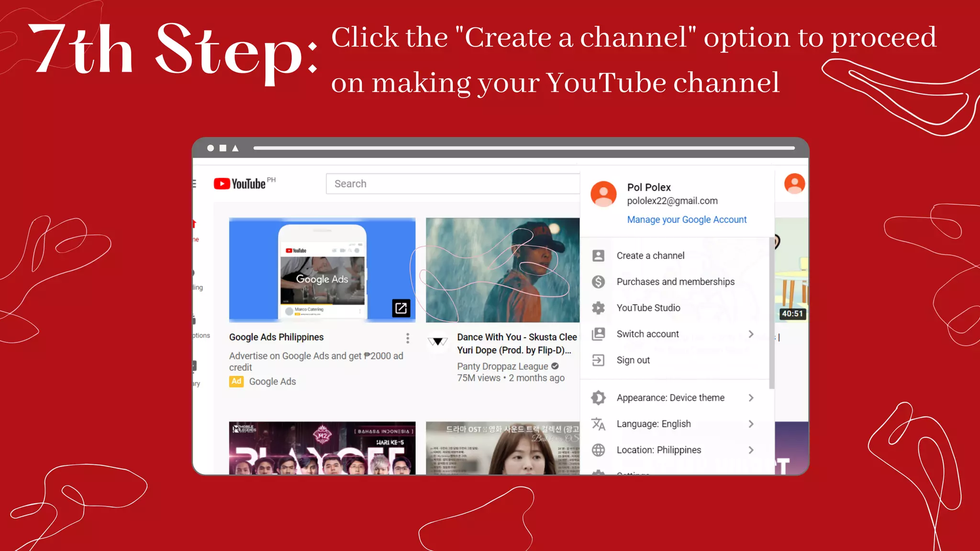Click the Language translate icon
The height and width of the screenshot is (551, 980).
(598, 424)
